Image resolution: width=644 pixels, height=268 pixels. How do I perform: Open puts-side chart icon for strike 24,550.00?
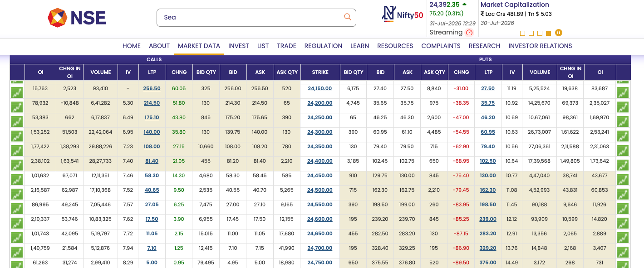[x=623, y=209]
